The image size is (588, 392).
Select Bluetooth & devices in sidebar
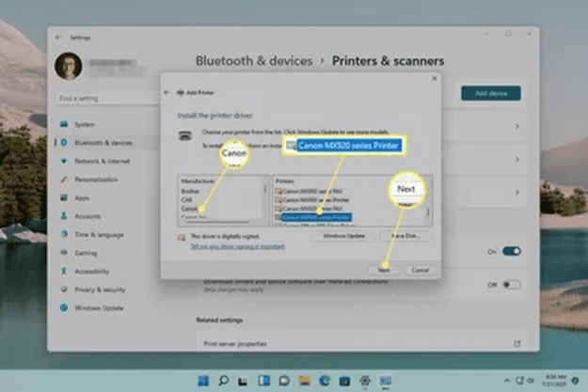[103, 143]
